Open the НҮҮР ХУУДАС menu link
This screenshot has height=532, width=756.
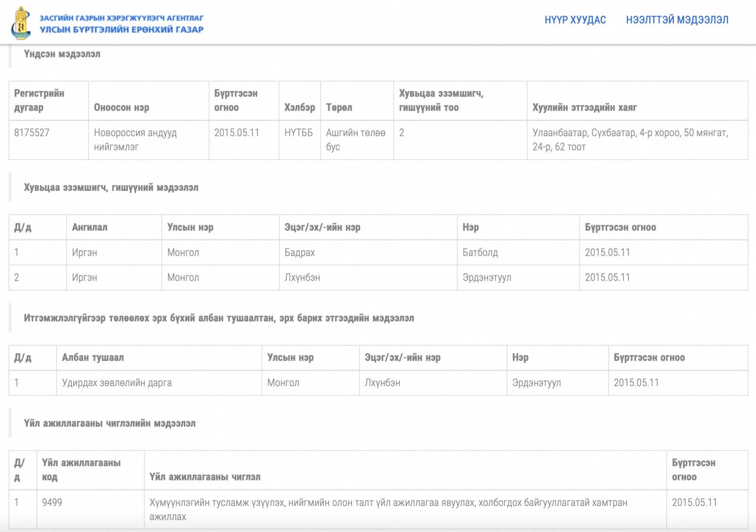pyautogui.click(x=575, y=20)
